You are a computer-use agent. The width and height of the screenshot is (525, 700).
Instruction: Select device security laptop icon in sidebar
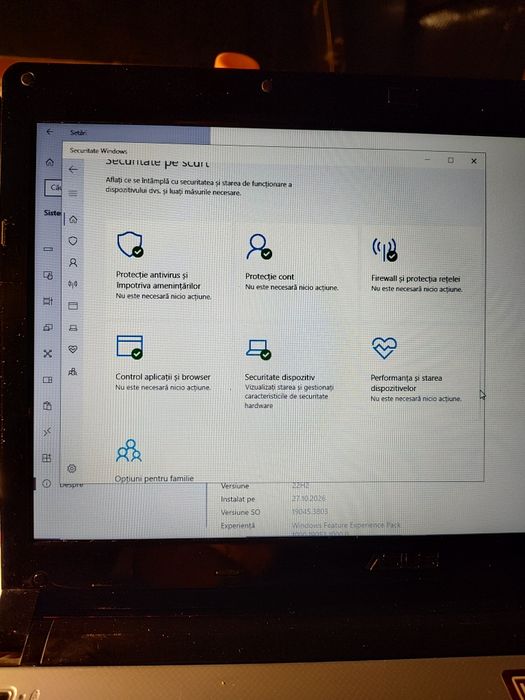coord(73,328)
